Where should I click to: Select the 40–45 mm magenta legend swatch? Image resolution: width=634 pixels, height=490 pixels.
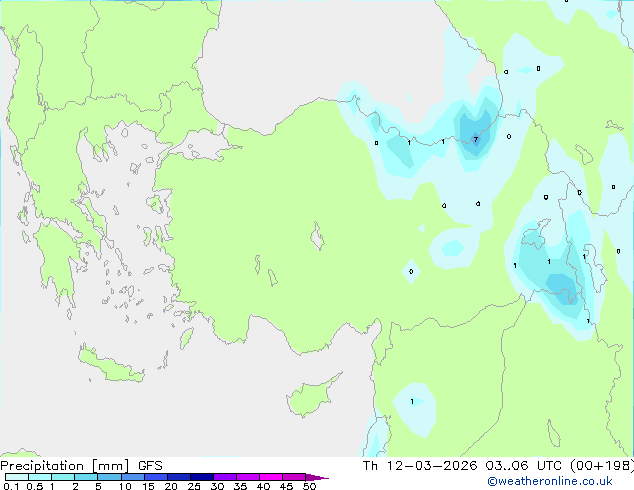pos(271,477)
